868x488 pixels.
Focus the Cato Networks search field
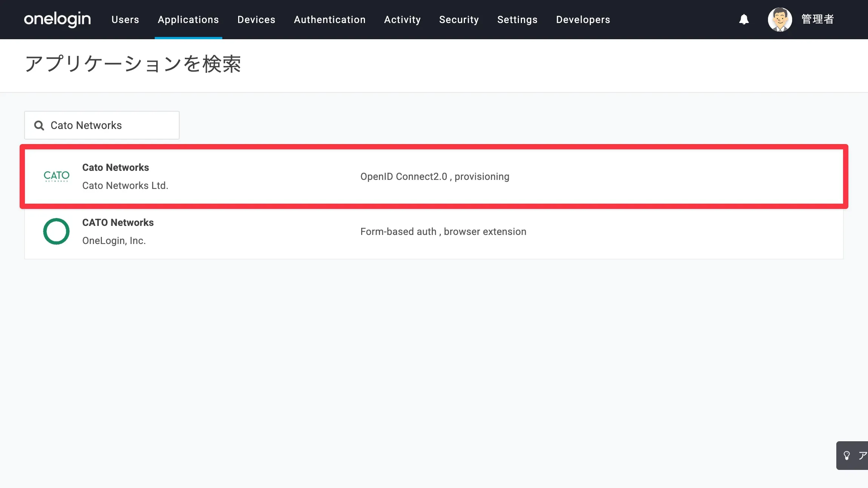click(x=109, y=125)
